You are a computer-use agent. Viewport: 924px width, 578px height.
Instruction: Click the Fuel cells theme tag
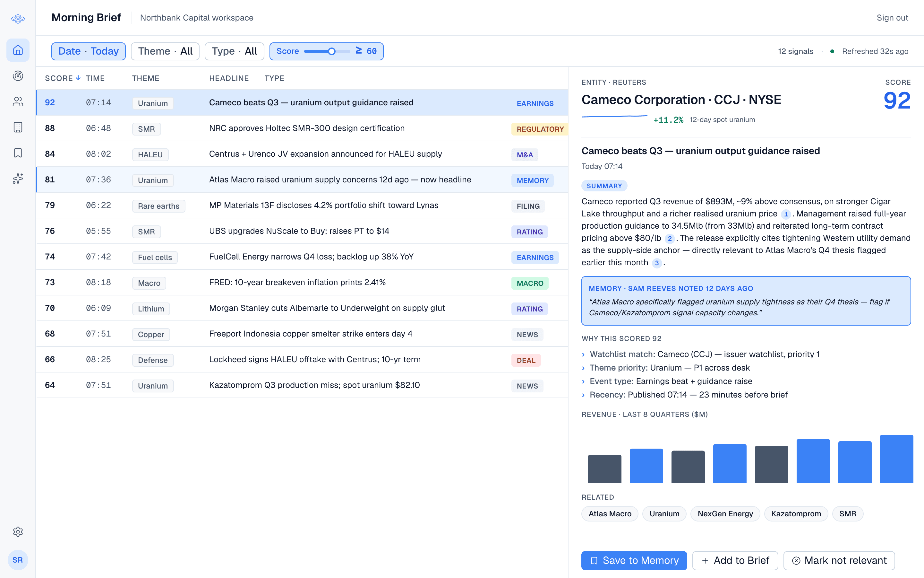coord(155,257)
